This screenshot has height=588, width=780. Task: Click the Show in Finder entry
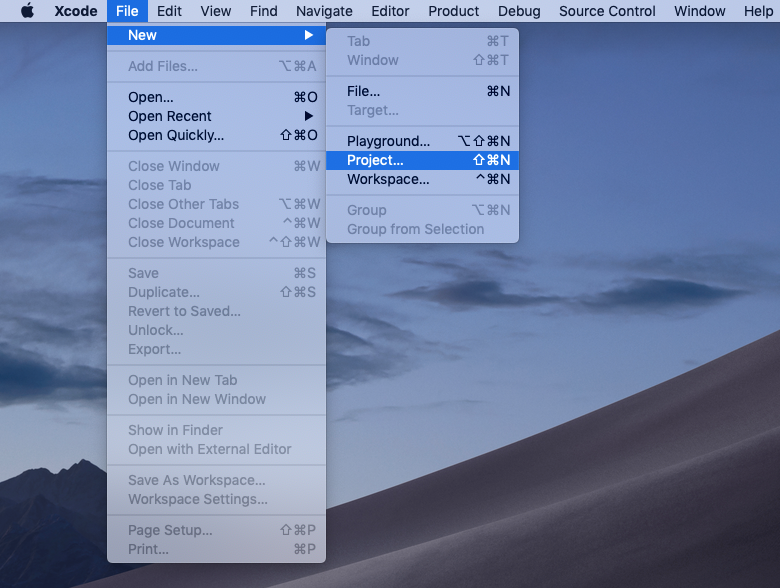(x=216, y=430)
